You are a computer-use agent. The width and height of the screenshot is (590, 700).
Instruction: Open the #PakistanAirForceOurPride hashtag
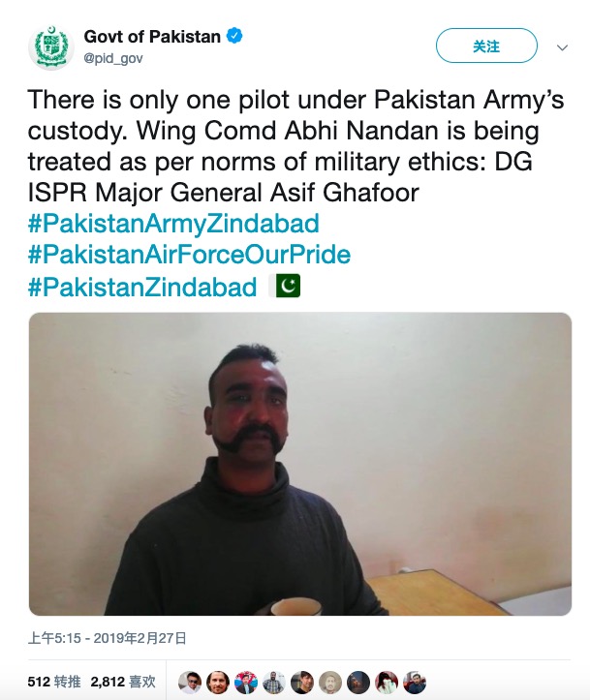point(189,256)
